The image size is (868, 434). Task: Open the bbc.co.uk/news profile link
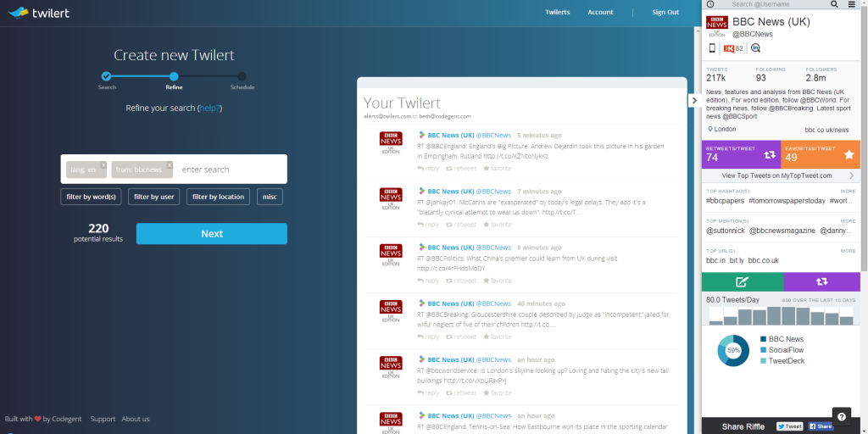(x=826, y=130)
